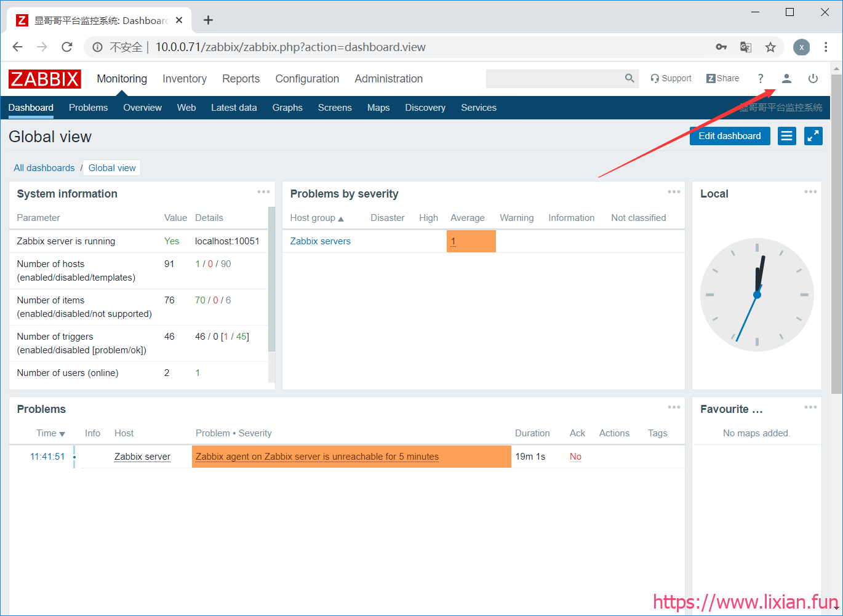Go to Screens submenu tab

click(x=335, y=108)
